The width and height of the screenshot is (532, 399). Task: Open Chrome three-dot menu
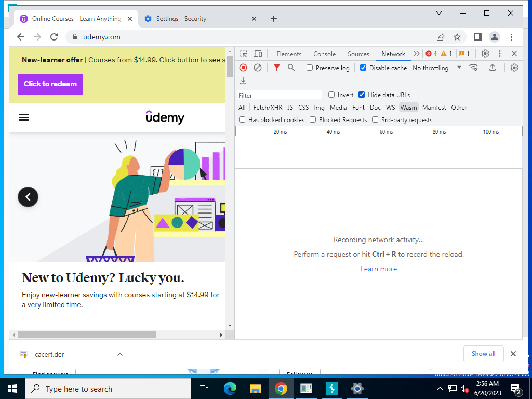click(511, 37)
